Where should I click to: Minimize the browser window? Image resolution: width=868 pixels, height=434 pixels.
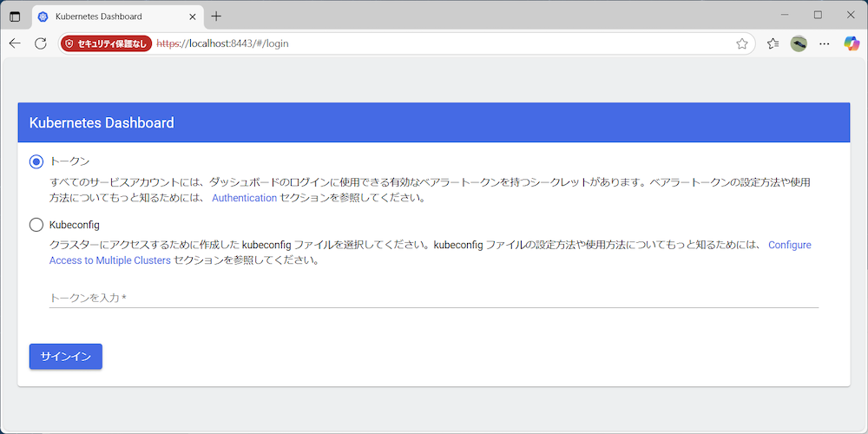point(785,16)
